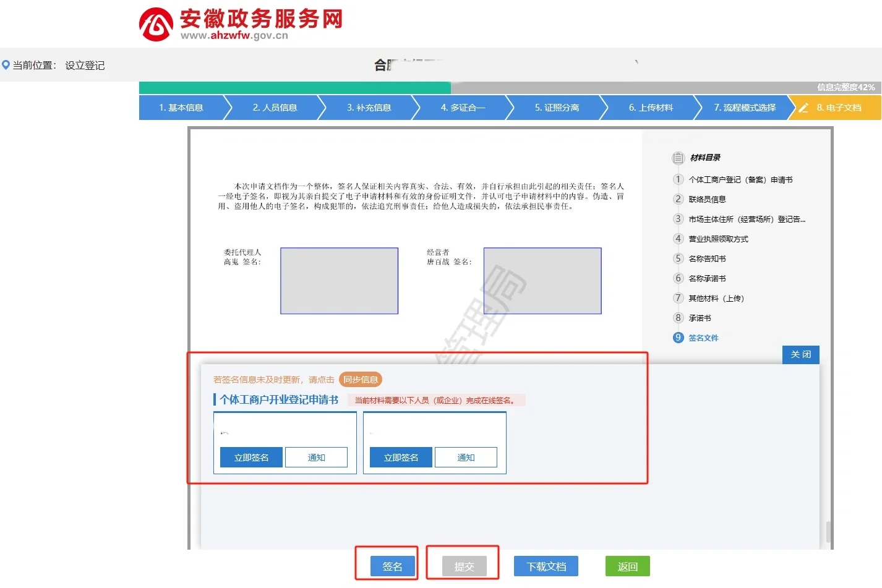Image resolution: width=882 pixels, height=588 pixels.
Task: Switch to step 6 上传材料
Action: (x=650, y=108)
